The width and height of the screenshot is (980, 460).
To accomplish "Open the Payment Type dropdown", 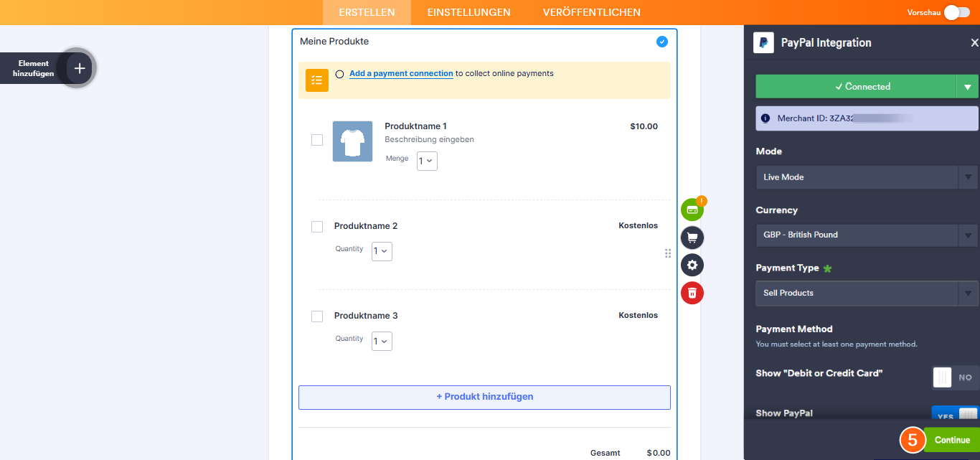I will click(x=867, y=293).
